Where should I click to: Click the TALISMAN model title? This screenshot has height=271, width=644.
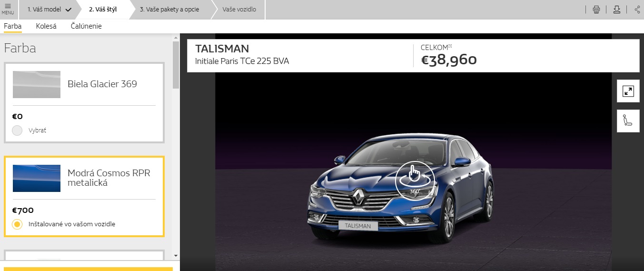point(222,49)
